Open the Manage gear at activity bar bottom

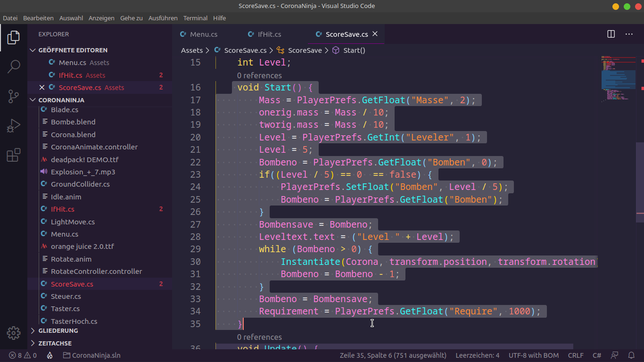[x=14, y=333]
